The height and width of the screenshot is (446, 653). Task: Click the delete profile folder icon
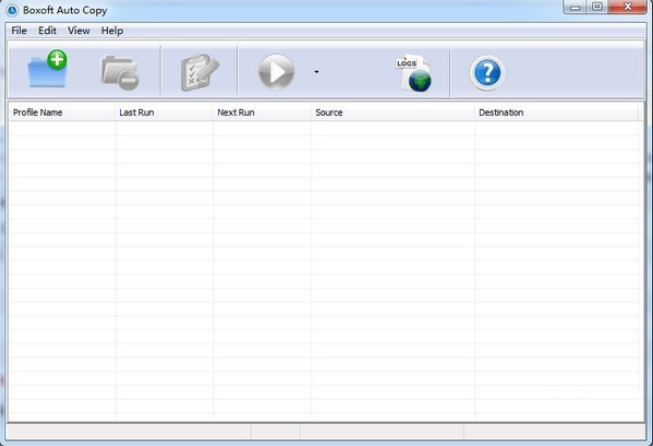pos(119,73)
